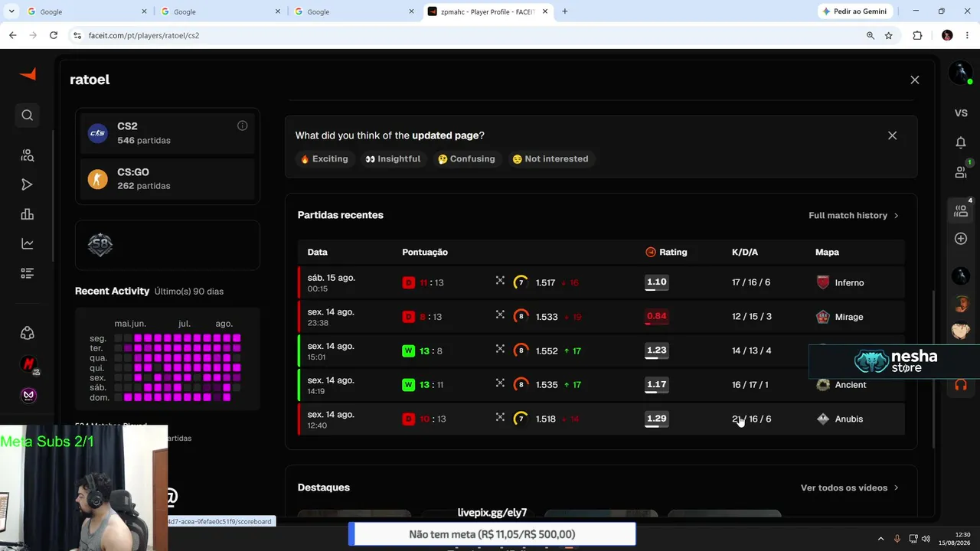Open a new browser tab
This screenshot has height=551, width=980.
coord(565,11)
